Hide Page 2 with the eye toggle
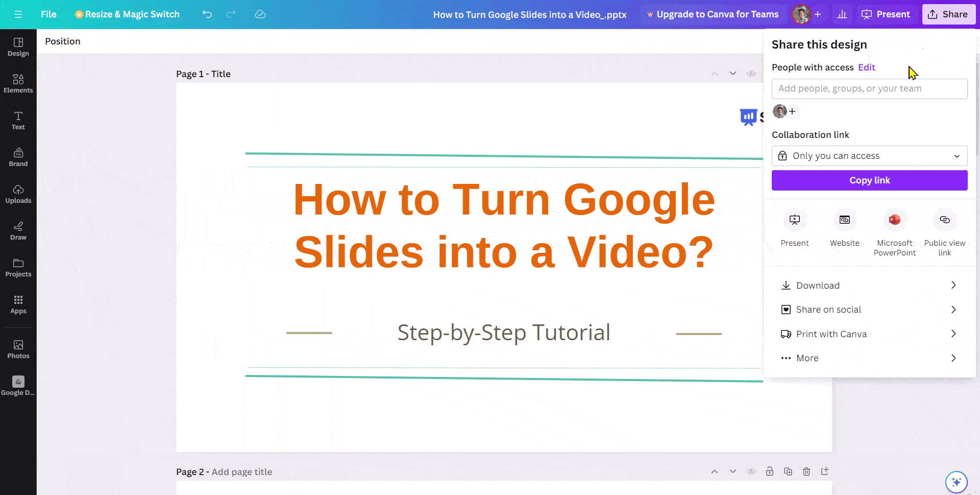Viewport: 980px width, 495px height. [751, 471]
